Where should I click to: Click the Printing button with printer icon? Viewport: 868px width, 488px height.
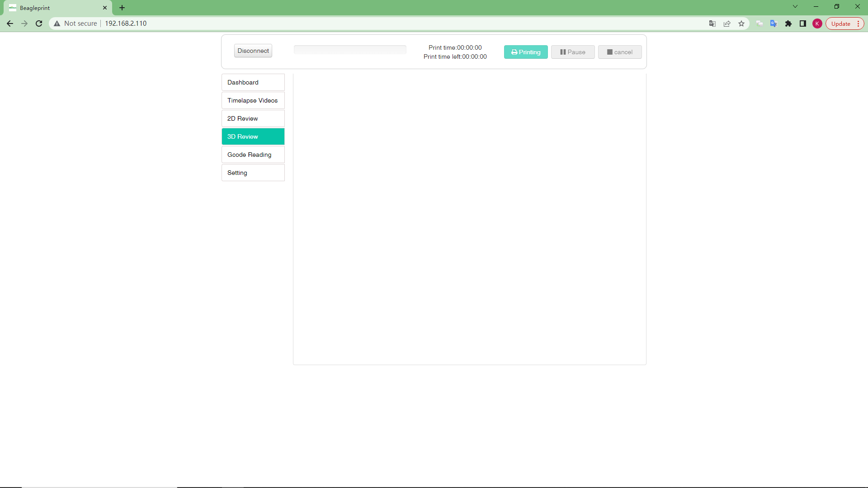(526, 52)
